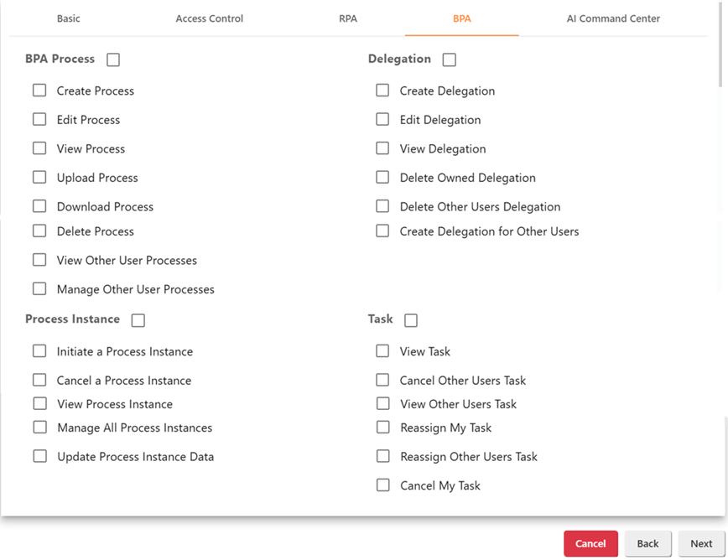This screenshot has height=560, width=728.
Task: Tick Update Process Instance Data checkbox
Action: (x=39, y=456)
